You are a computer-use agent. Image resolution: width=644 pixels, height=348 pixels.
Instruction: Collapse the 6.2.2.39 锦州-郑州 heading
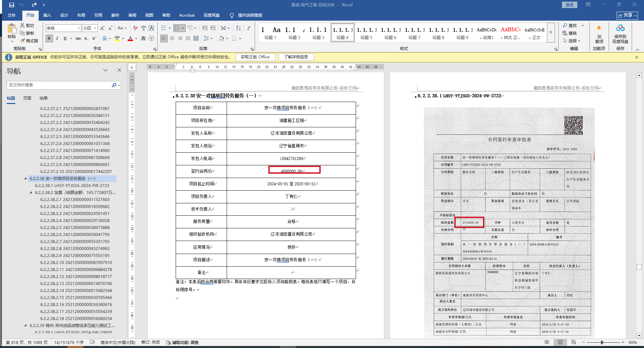coord(25,326)
